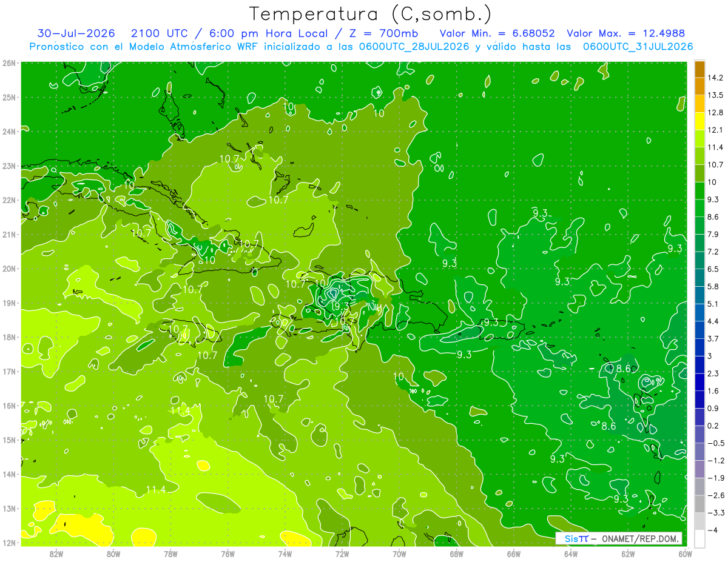
Task: Click the -1.9 value on the color scale
Action: (715, 478)
